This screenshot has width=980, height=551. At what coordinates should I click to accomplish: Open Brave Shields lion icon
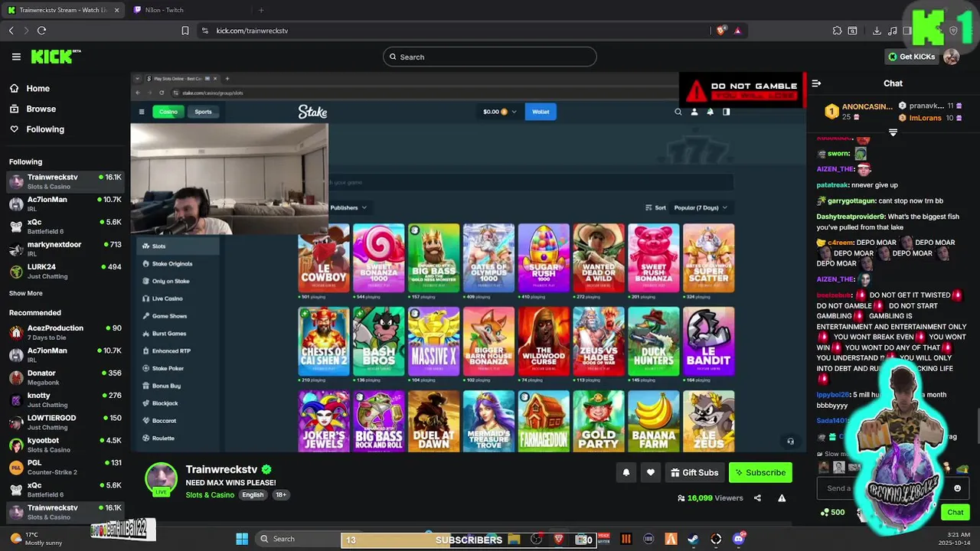pos(720,31)
